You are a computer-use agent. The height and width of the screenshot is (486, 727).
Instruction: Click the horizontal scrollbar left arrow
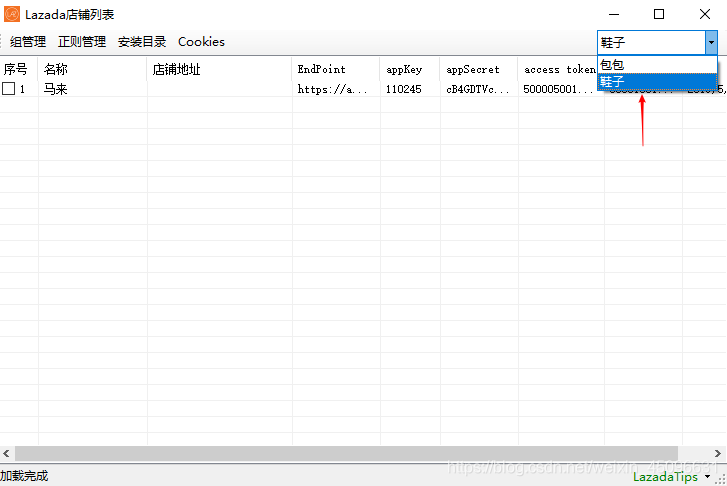click(x=6, y=454)
